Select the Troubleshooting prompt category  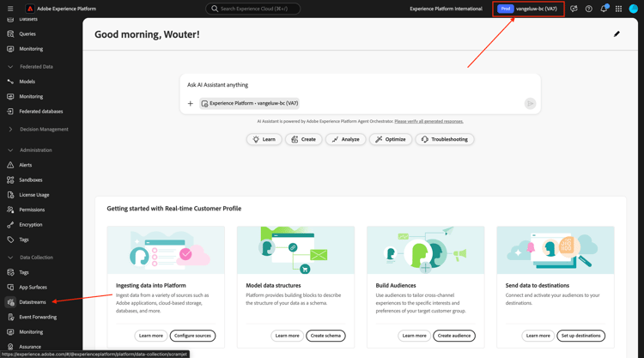point(445,140)
